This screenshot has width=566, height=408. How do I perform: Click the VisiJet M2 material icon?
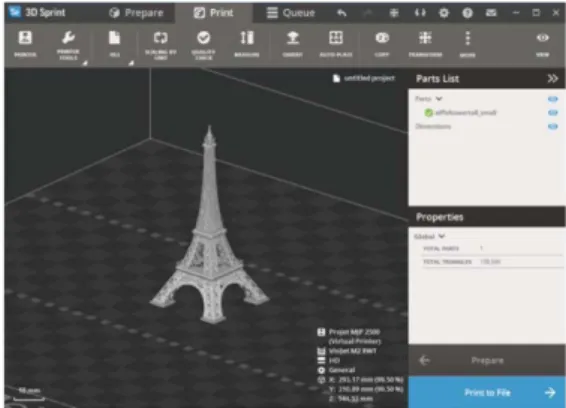[x=321, y=351]
